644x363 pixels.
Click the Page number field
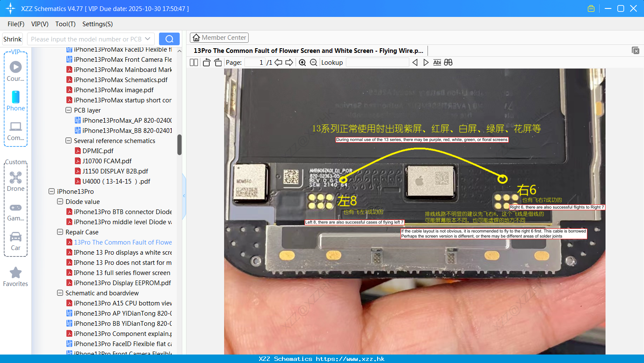255,62
